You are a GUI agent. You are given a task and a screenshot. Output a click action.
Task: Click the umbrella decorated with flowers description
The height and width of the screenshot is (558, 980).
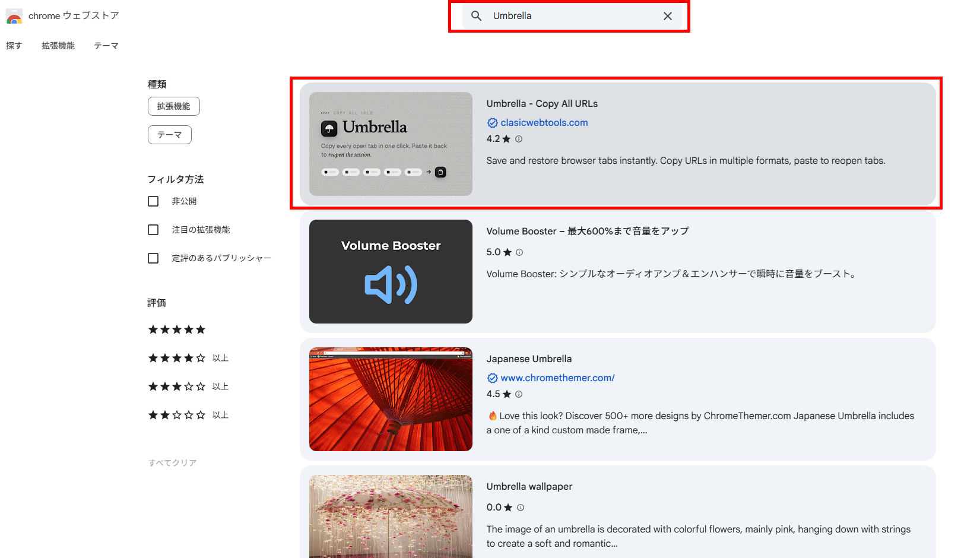[699, 537]
